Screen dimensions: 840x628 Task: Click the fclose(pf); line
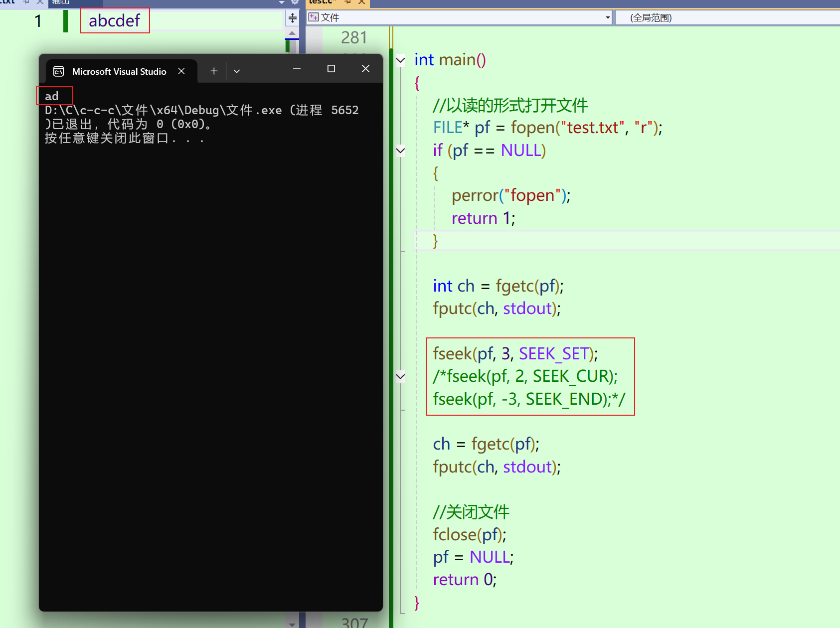click(470, 535)
